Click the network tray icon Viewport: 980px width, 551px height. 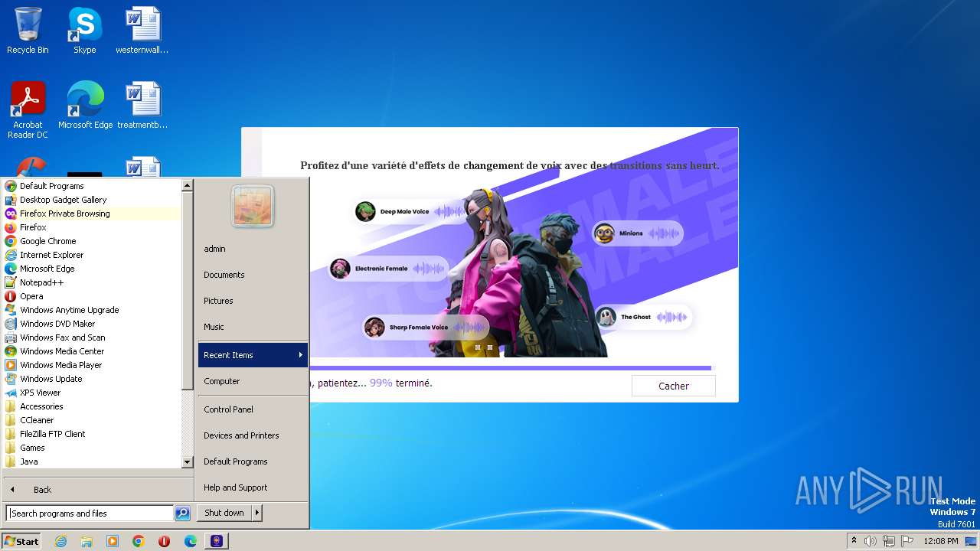click(x=889, y=541)
